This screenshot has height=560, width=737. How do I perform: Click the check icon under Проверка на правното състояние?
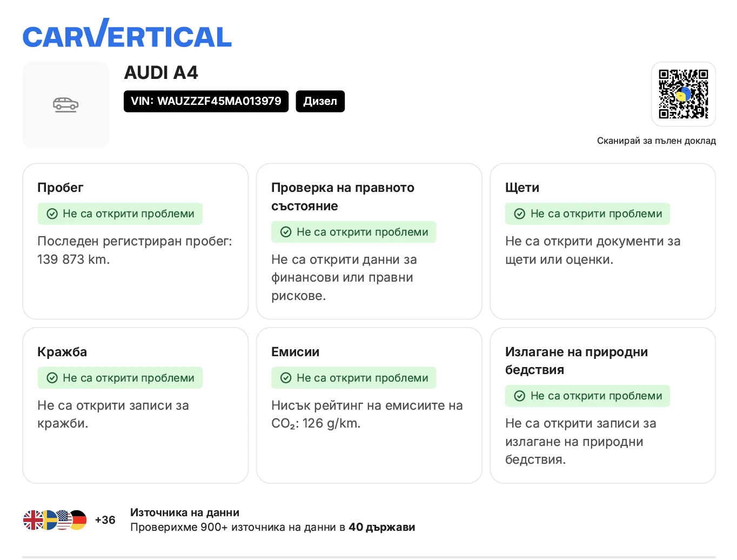click(286, 232)
